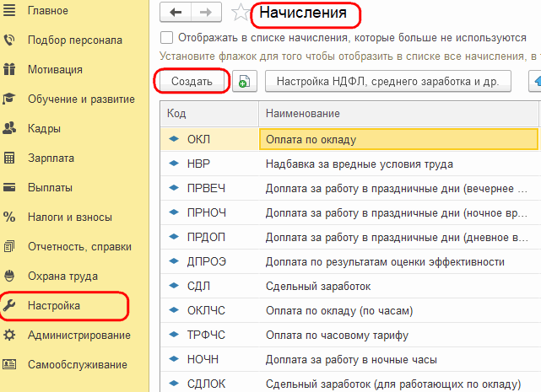Open the Отчетность, справки section
Viewport: 541px width, 392px height.
pos(79,246)
